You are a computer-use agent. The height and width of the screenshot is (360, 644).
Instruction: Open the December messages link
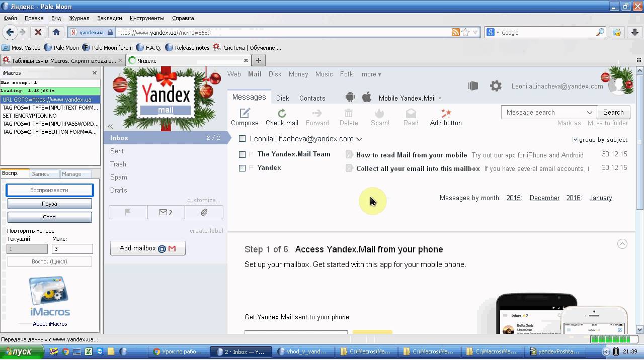coord(544,198)
